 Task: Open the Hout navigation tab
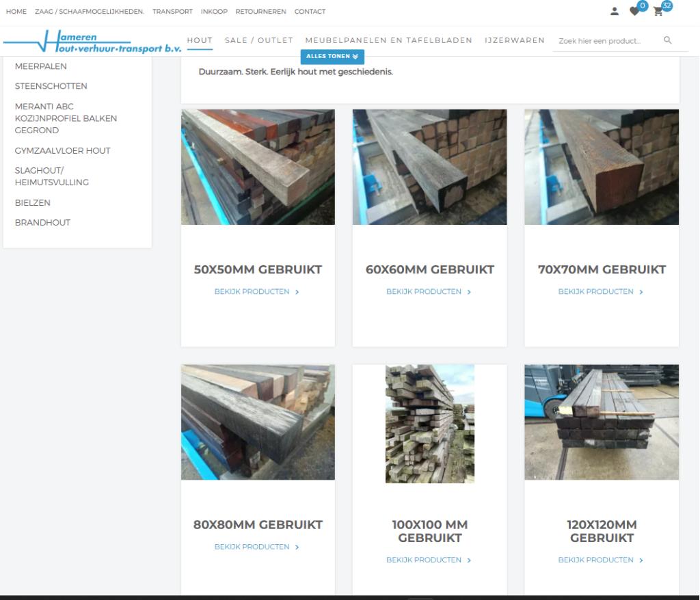200,40
